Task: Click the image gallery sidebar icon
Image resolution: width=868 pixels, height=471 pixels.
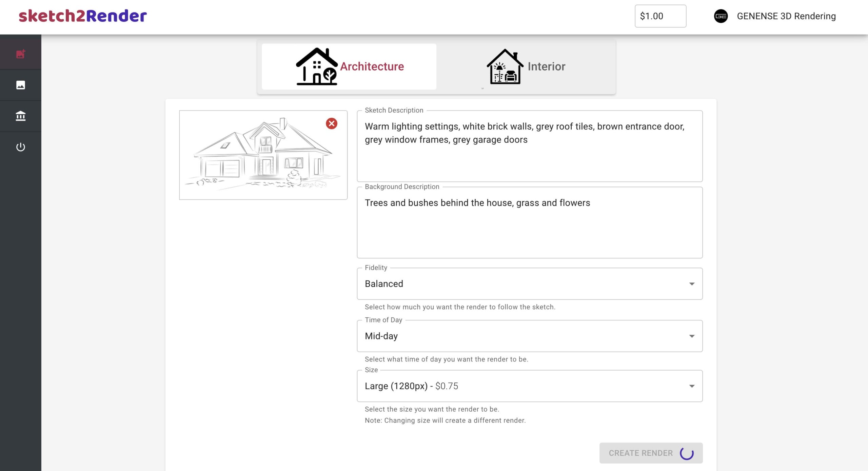Action: tap(20, 85)
